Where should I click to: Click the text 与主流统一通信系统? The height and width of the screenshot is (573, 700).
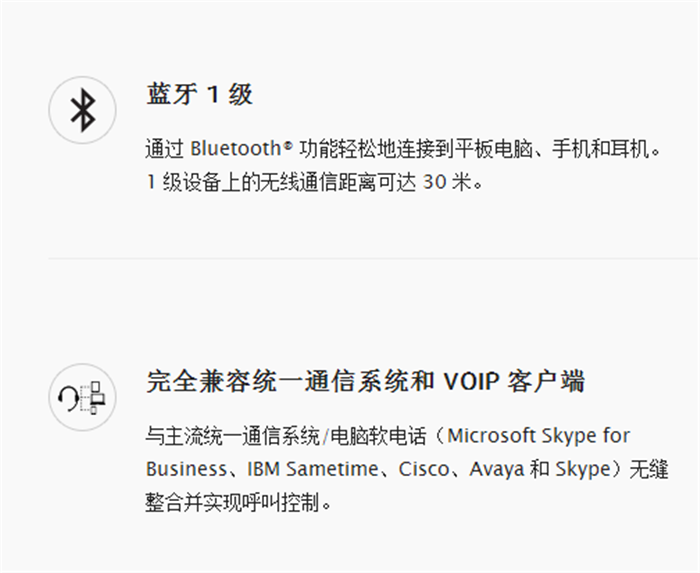point(233,436)
